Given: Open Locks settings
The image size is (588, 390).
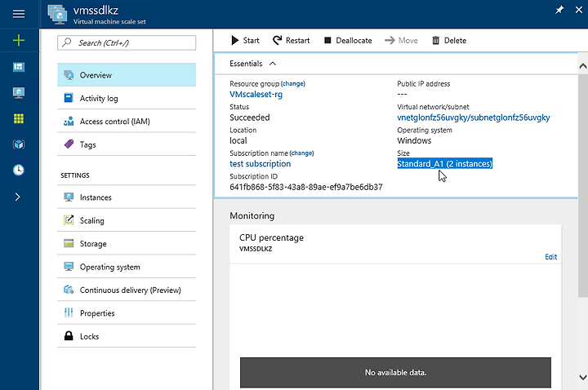Looking at the screenshot, I should coord(127,336).
